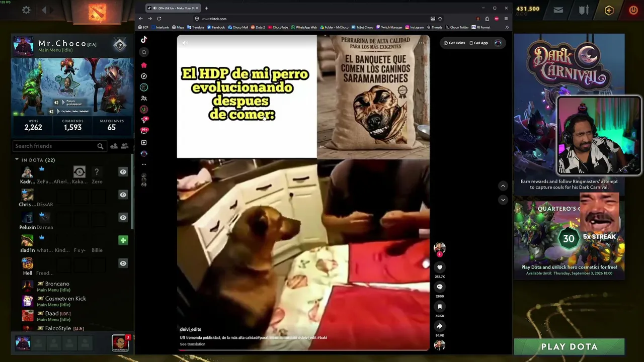Open TikTok messages icon with 99+ badge

point(144,131)
